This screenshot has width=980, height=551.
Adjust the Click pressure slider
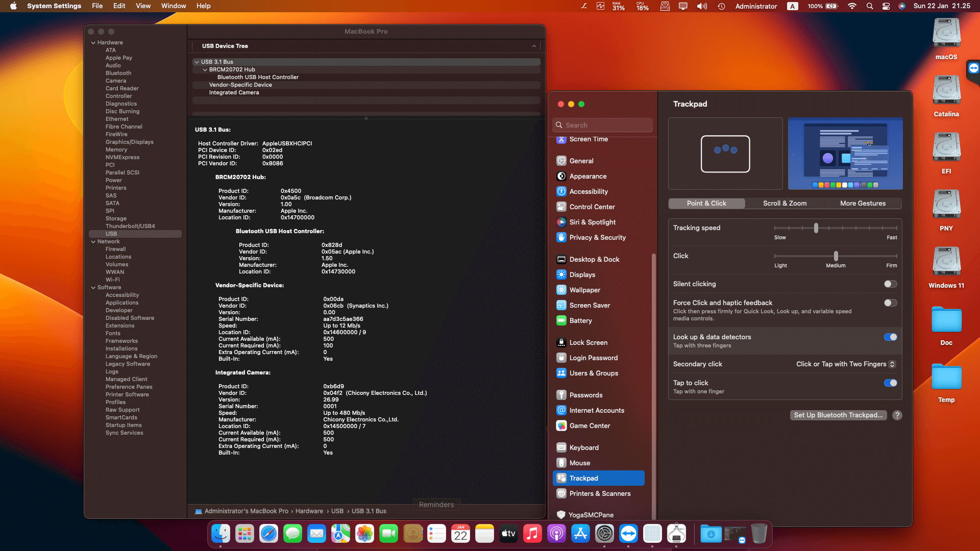pos(836,256)
